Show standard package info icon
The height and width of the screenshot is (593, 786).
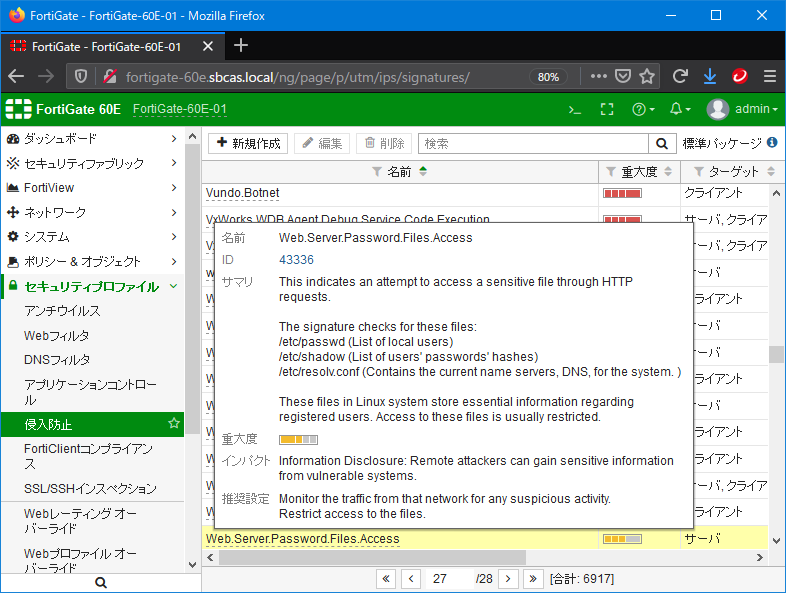[x=772, y=143]
